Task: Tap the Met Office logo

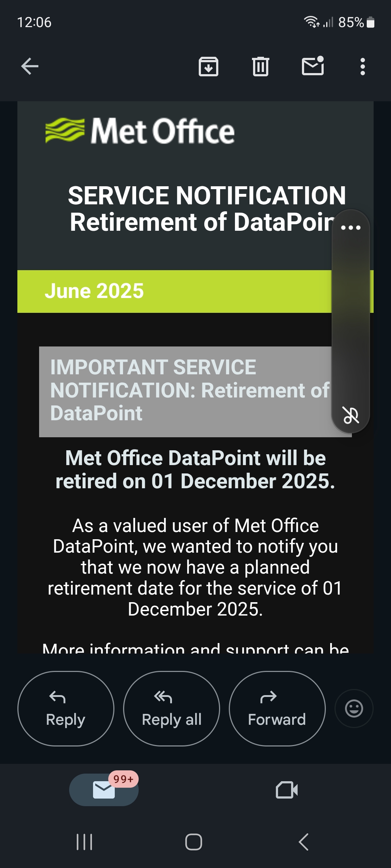Action: coord(140,131)
